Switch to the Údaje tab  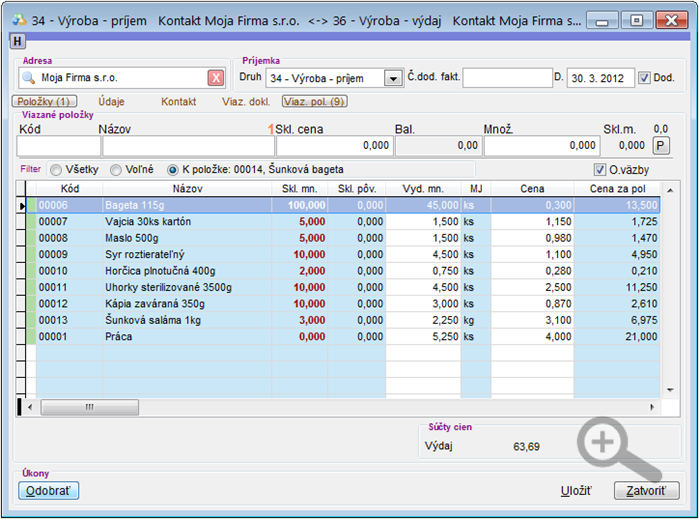(111, 102)
